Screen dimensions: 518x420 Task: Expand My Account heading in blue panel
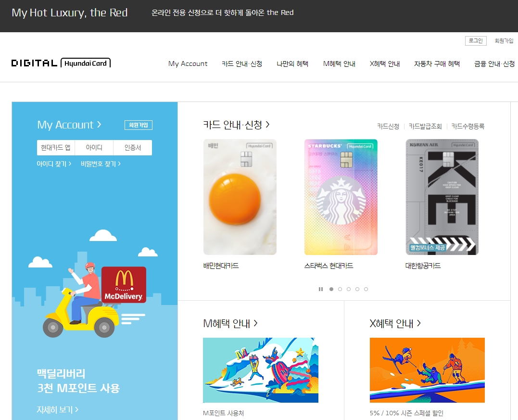point(69,125)
